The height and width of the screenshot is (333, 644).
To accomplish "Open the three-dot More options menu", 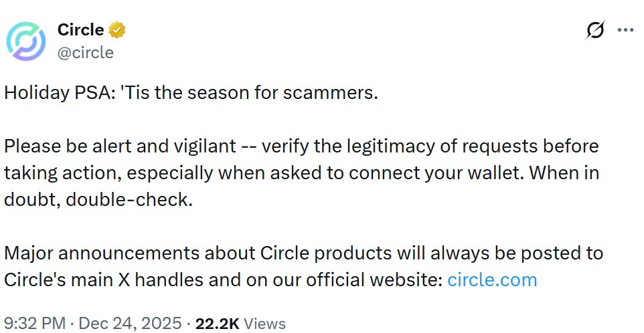I will pos(625,30).
